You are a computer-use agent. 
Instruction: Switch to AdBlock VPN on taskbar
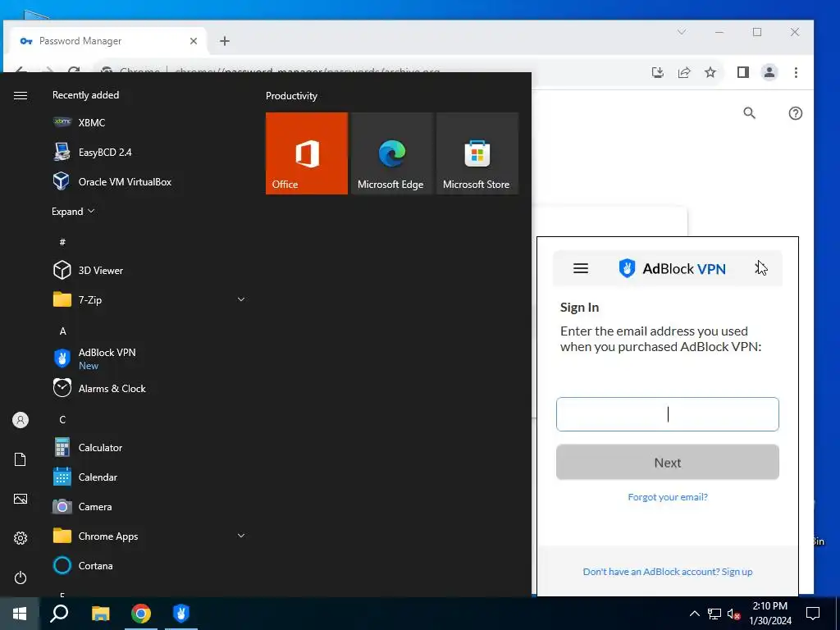coord(181,614)
